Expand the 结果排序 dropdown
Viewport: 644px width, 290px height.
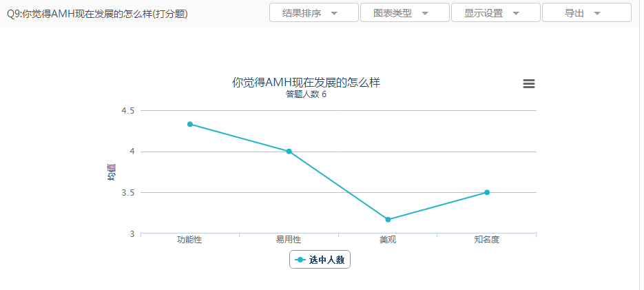coord(313,13)
